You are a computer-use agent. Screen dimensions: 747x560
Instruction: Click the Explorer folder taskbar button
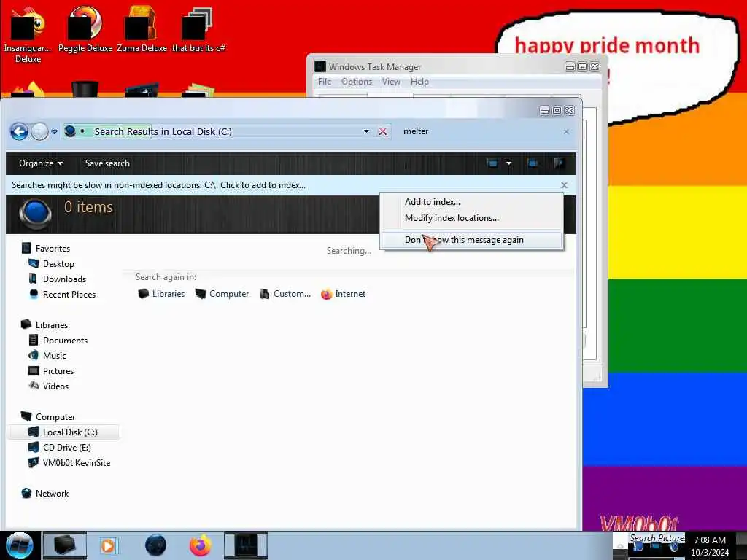[x=65, y=545]
